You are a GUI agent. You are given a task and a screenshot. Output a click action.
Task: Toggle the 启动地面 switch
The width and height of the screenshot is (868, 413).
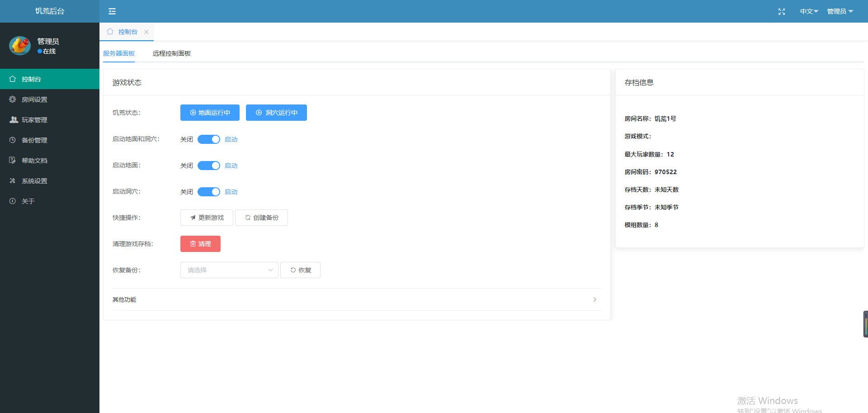click(x=209, y=166)
